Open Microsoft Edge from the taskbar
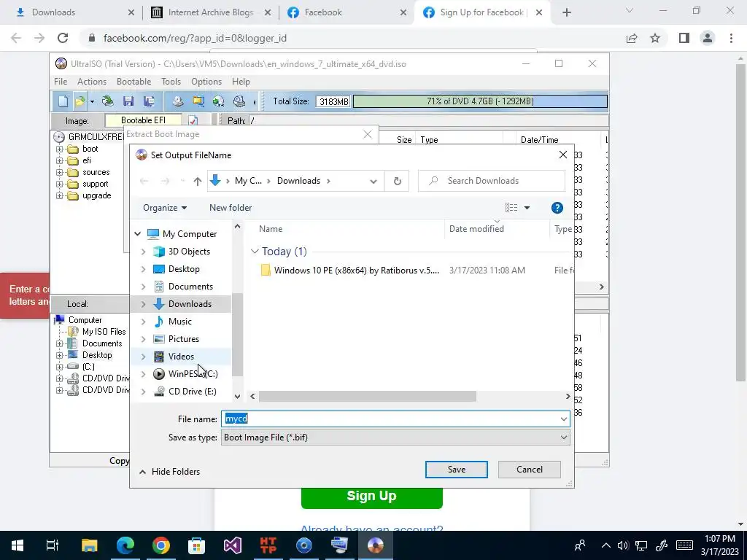 point(125,545)
